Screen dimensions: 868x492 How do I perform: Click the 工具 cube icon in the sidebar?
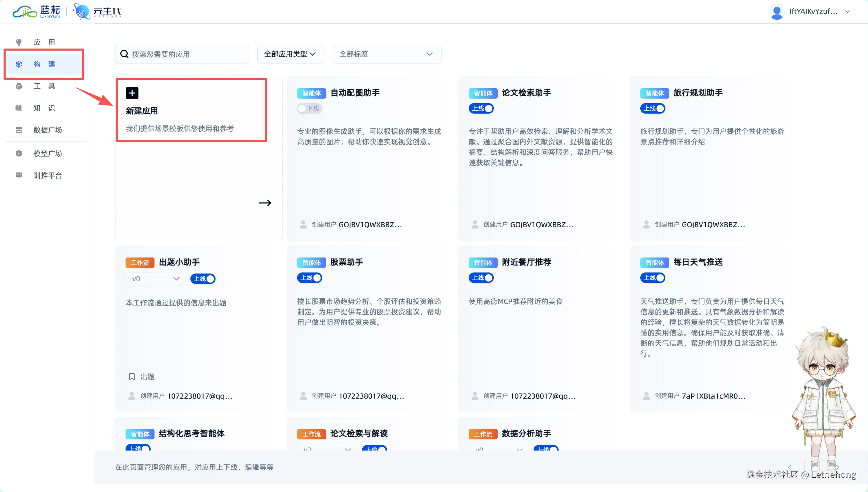tap(19, 86)
